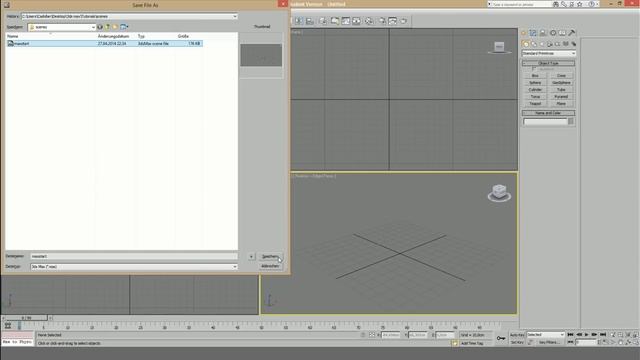Select the Space Warps category icon

(x=566, y=44)
